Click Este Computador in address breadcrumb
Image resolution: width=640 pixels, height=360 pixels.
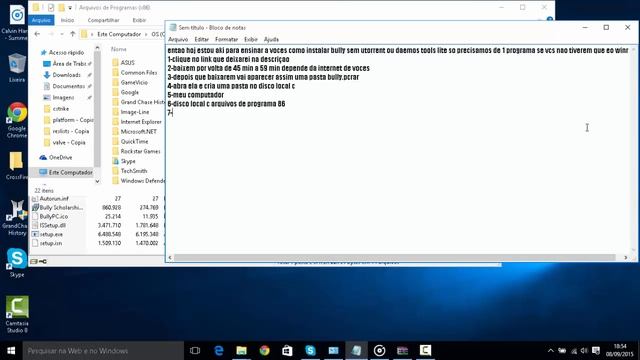(x=119, y=34)
